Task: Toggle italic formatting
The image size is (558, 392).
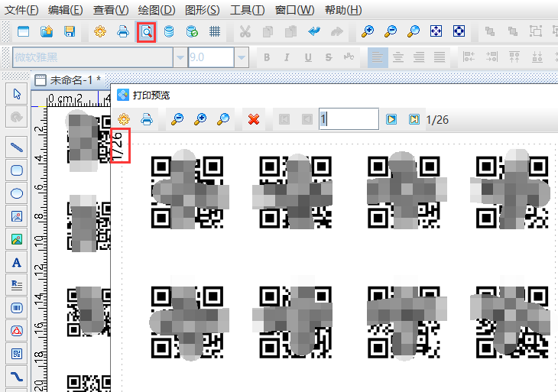Action: [287, 57]
